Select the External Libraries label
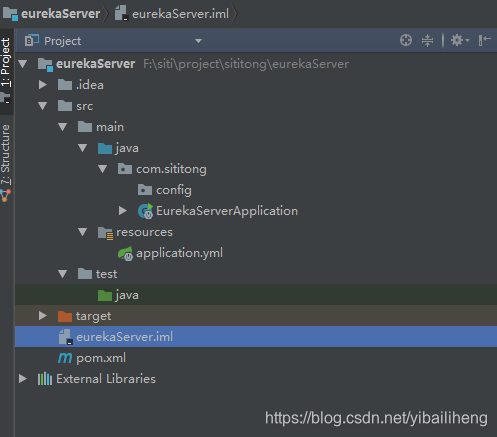This screenshot has height=437, width=497. click(106, 379)
